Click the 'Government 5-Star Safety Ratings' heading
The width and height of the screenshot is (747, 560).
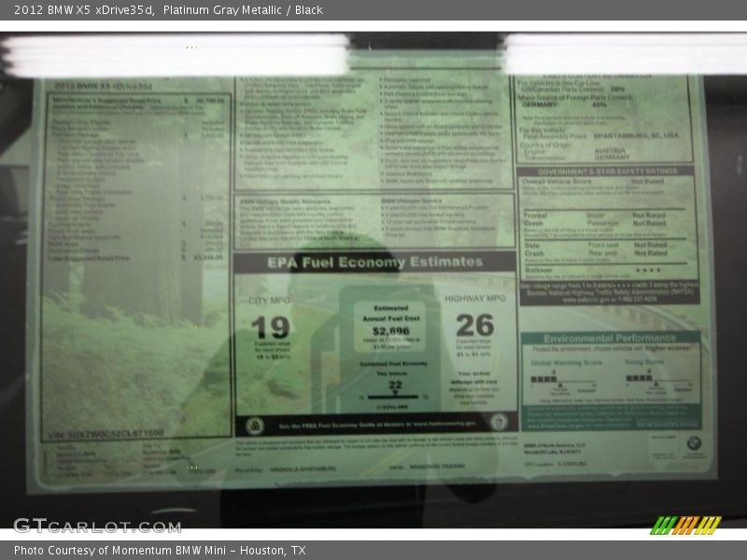607,172
